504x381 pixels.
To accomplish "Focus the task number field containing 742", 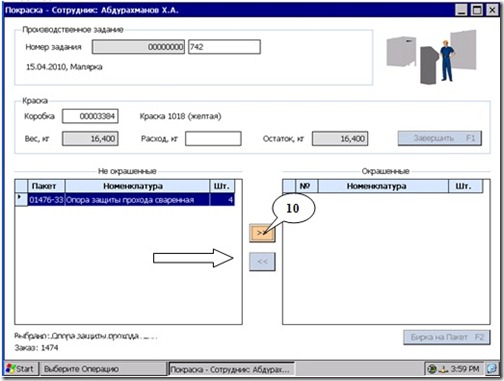I will (224, 47).
